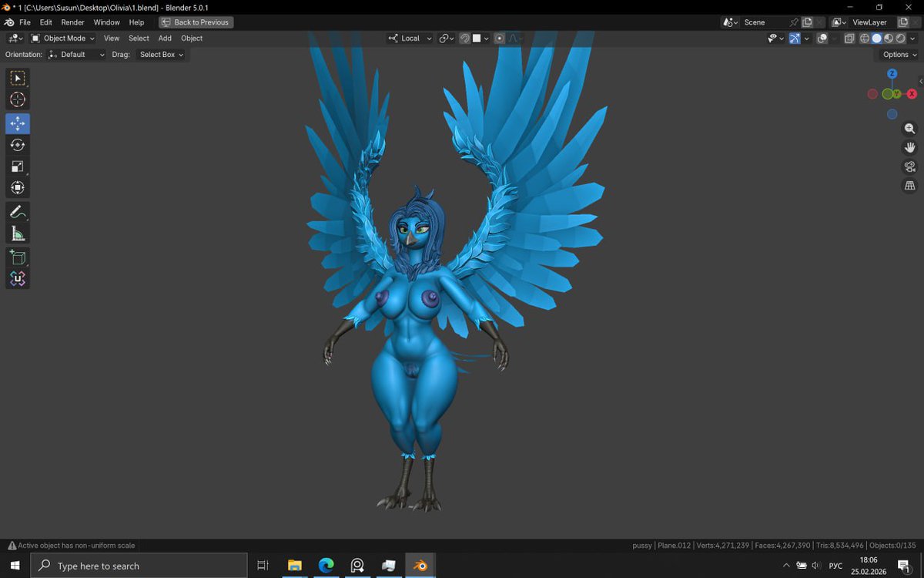Select the bottom toolbar tool below Add Cube
The image size is (924, 578).
tap(18, 279)
